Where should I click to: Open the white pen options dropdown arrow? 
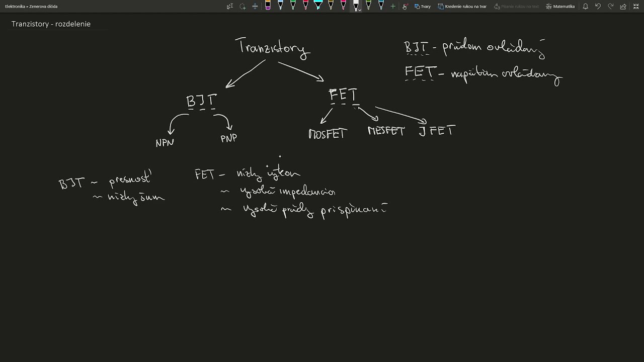(x=360, y=10)
